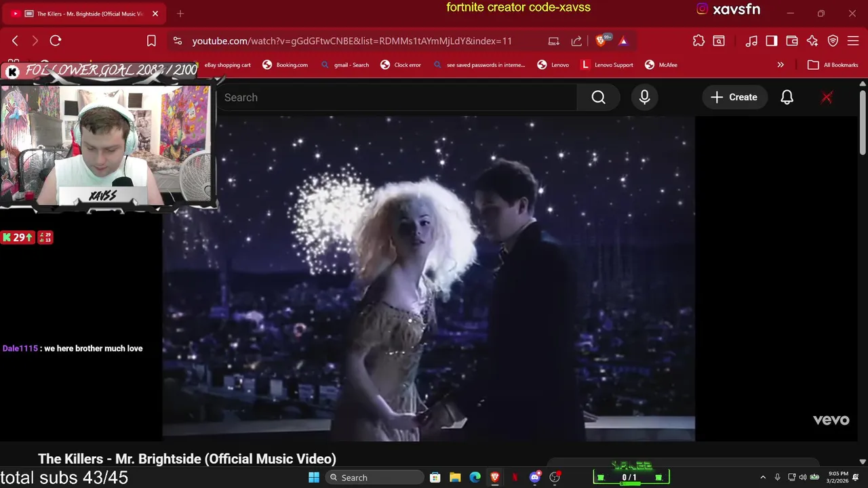The width and height of the screenshot is (868, 488).
Task: Click the video title Mr. Brightside text
Action: 187,459
